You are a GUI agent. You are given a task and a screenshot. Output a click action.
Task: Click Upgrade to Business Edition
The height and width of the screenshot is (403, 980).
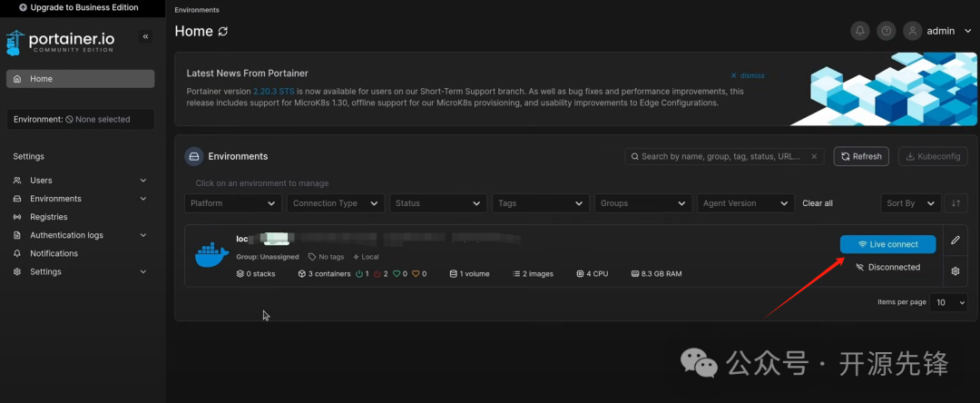coord(79,7)
